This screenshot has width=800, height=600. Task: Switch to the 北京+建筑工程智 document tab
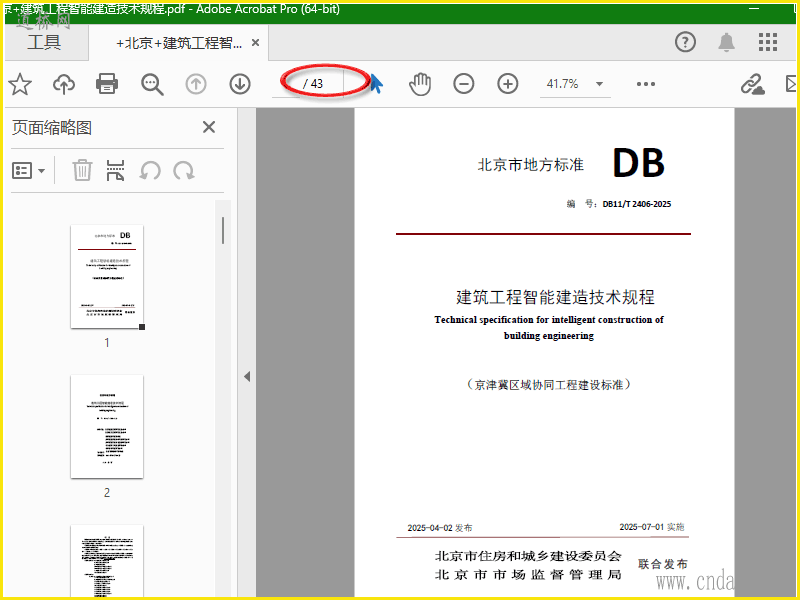pos(179,43)
